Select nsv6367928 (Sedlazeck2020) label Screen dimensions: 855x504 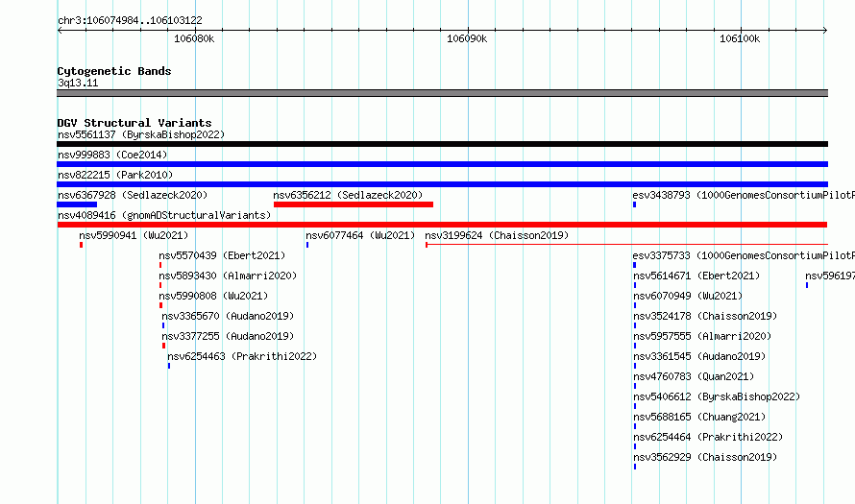pos(133,195)
